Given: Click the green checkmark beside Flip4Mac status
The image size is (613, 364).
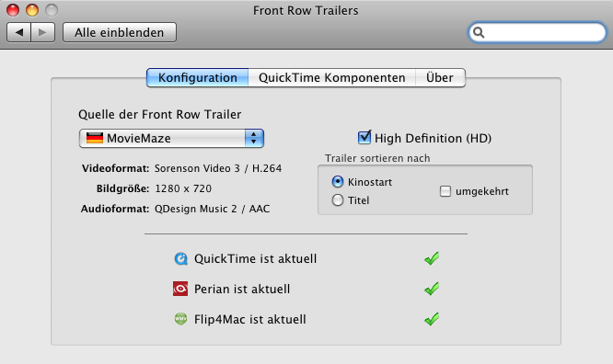Looking at the screenshot, I should point(432,319).
